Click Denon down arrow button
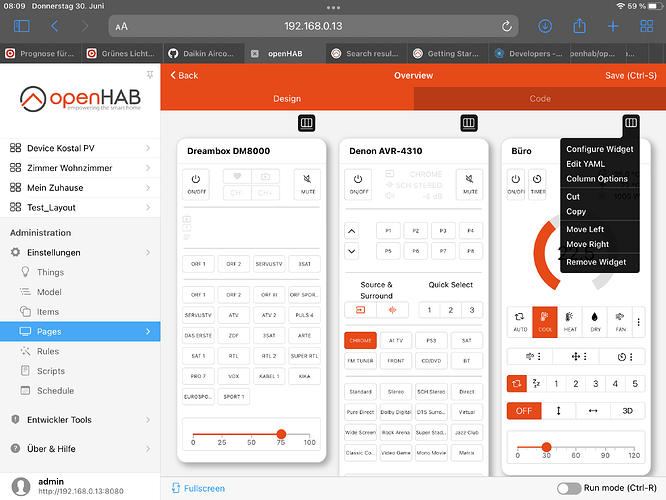The image size is (666, 500). pos(352,251)
